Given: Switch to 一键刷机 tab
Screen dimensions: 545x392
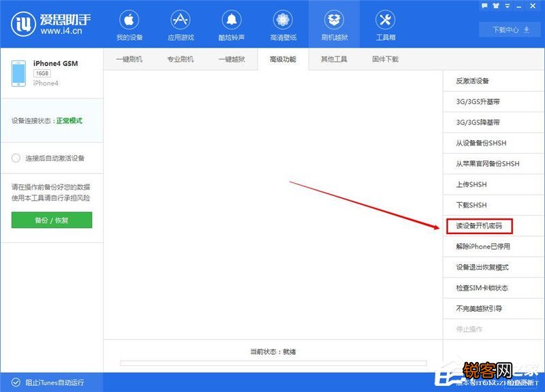Looking at the screenshot, I should (x=129, y=59).
